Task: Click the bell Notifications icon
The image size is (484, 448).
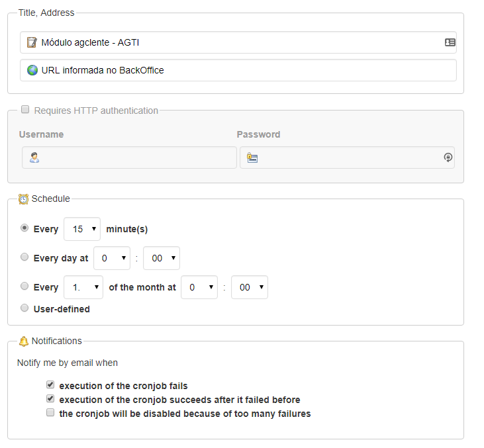Action: click(24, 341)
